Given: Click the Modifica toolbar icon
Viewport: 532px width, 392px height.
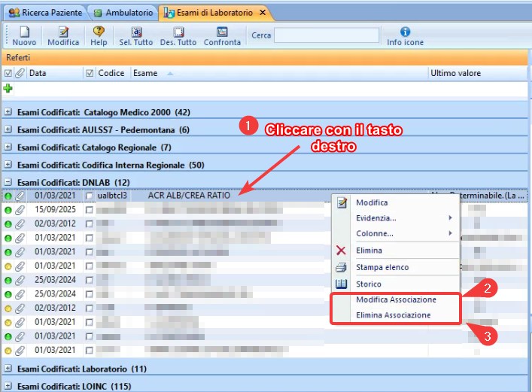Looking at the screenshot, I should (x=63, y=32).
